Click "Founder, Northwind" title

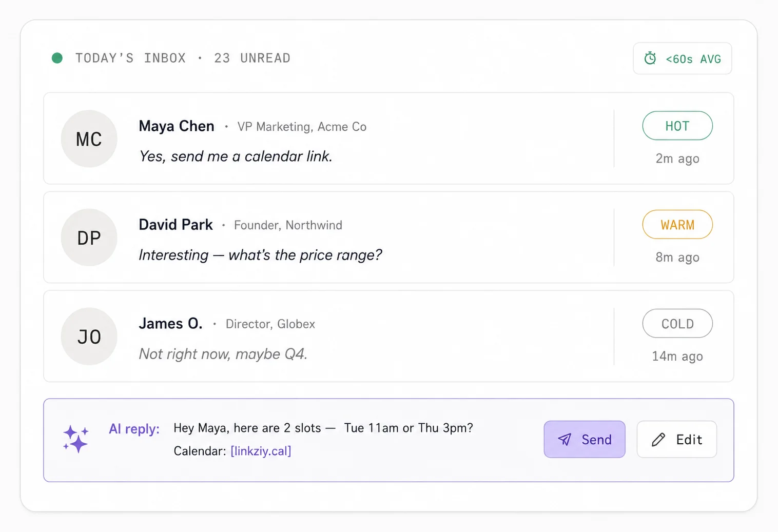coord(288,225)
